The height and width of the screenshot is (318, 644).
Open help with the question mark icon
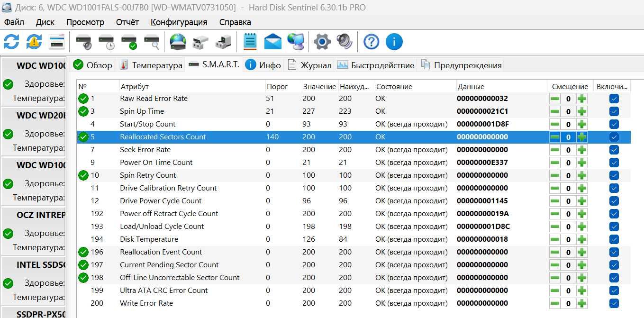[371, 42]
